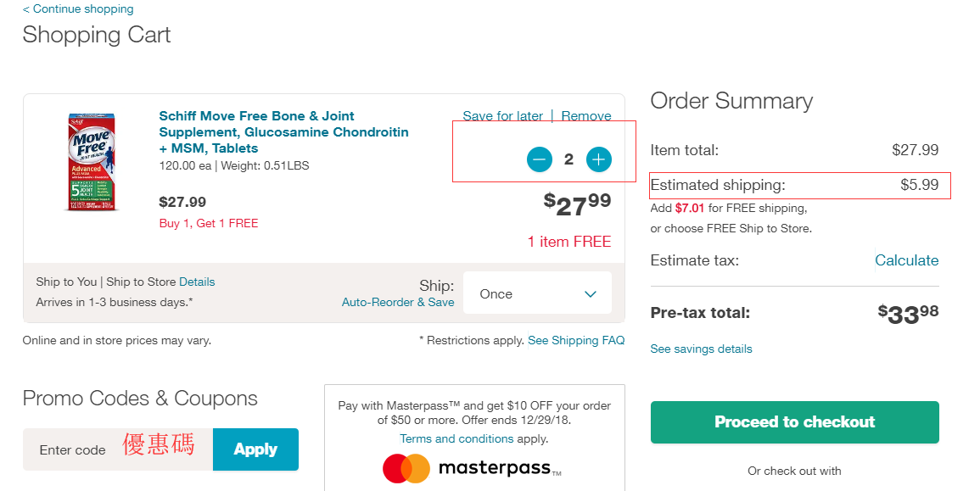The height and width of the screenshot is (491, 980).
Task: Decrease quantity with the minus button
Action: [540, 159]
